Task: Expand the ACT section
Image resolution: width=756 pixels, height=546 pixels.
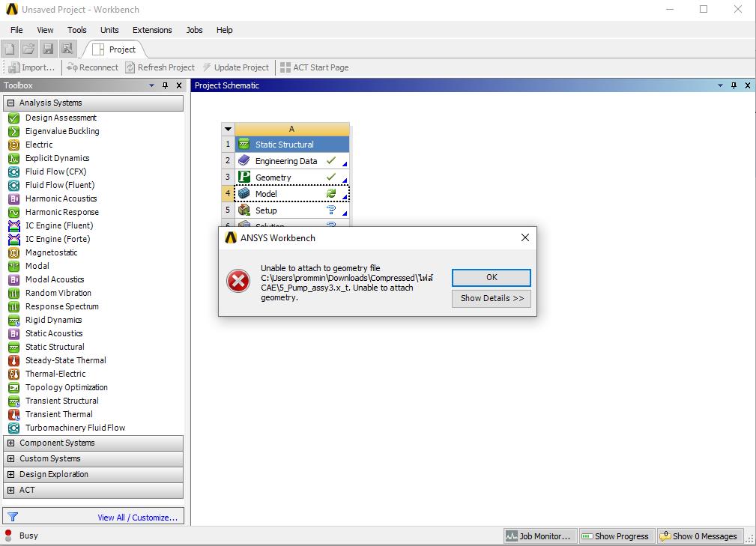Action: tap(10, 490)
